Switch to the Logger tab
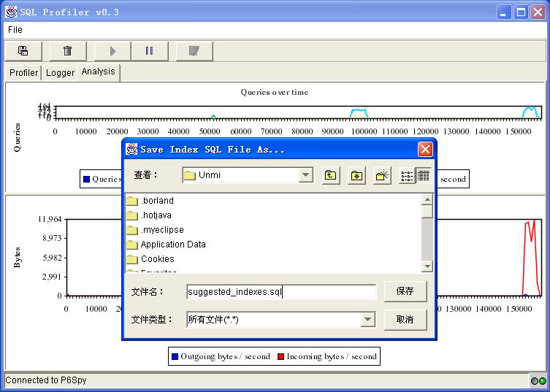550x392 pixels. pyautogui.click(x=60, y=72)
